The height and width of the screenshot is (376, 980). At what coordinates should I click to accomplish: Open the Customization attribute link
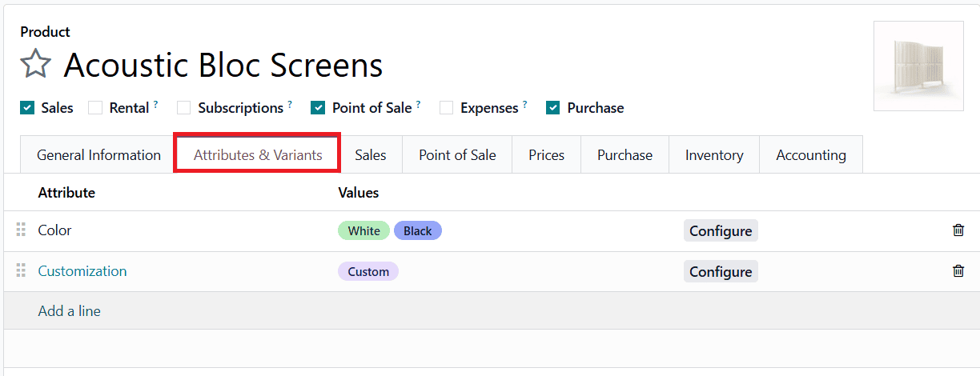82,271
